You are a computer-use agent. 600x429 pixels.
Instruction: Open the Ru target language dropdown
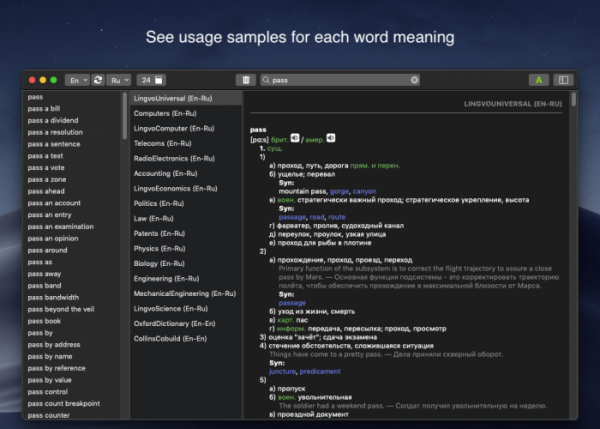point(119,80)
